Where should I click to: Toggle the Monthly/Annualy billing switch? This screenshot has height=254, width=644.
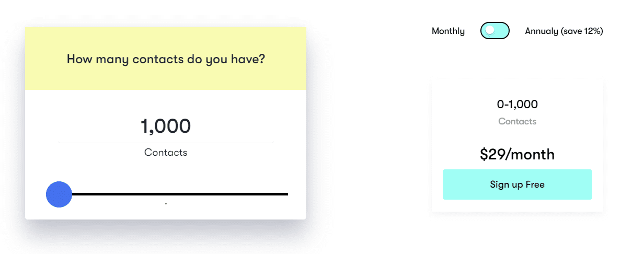point(494,31)
